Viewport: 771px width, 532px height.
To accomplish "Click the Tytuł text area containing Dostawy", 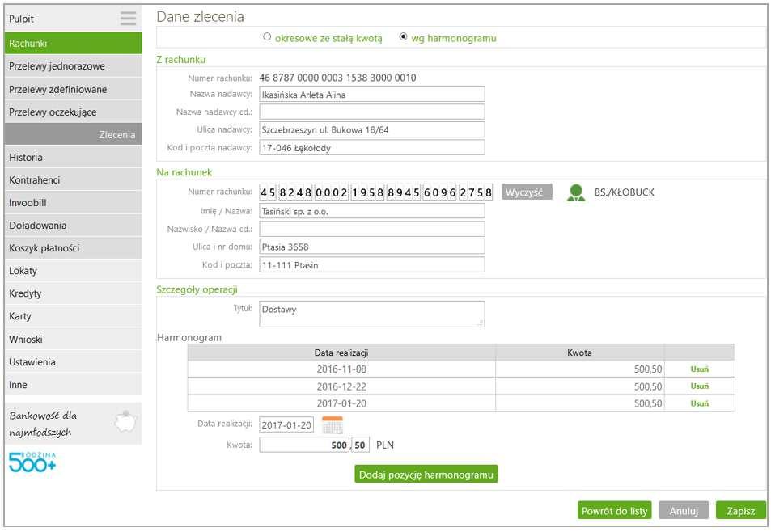I will 371,314.
